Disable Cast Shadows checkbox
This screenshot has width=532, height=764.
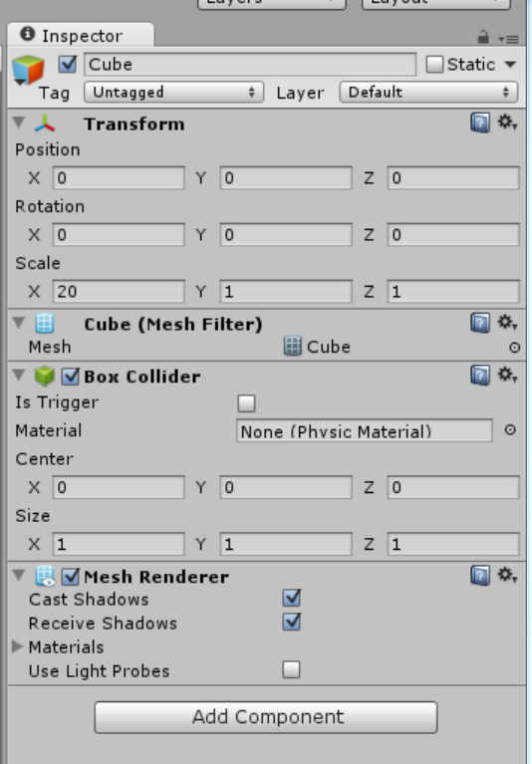291,598
